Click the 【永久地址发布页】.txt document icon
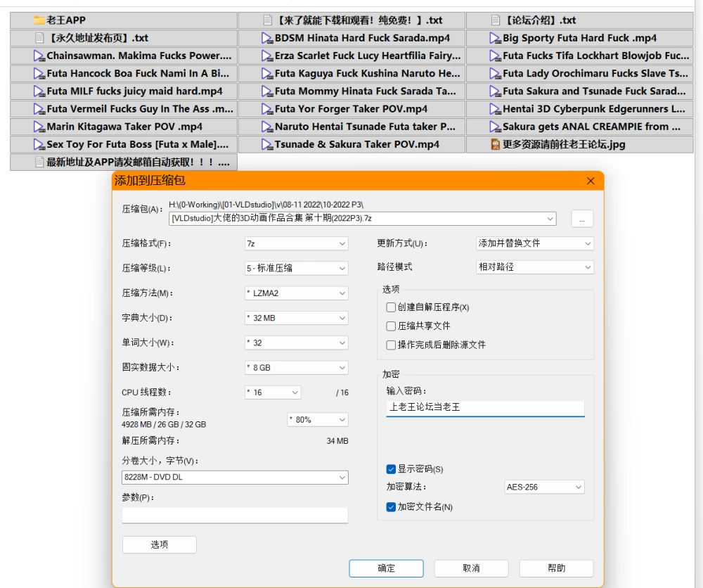Image resolution: width=703 pixels, height=588 pixels. pyautogui.click(x=39, y=38)
